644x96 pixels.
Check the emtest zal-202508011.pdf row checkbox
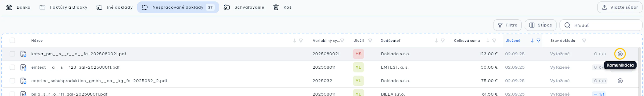12,67
